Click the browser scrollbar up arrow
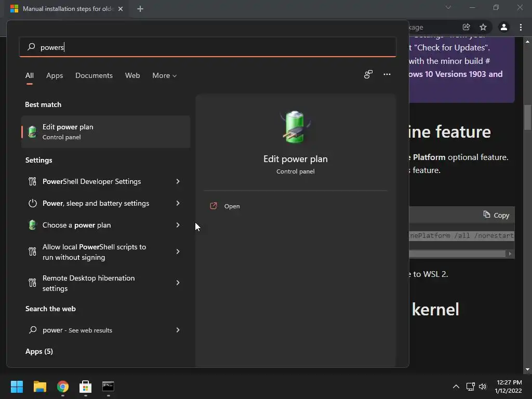 [x=527, y=42]
